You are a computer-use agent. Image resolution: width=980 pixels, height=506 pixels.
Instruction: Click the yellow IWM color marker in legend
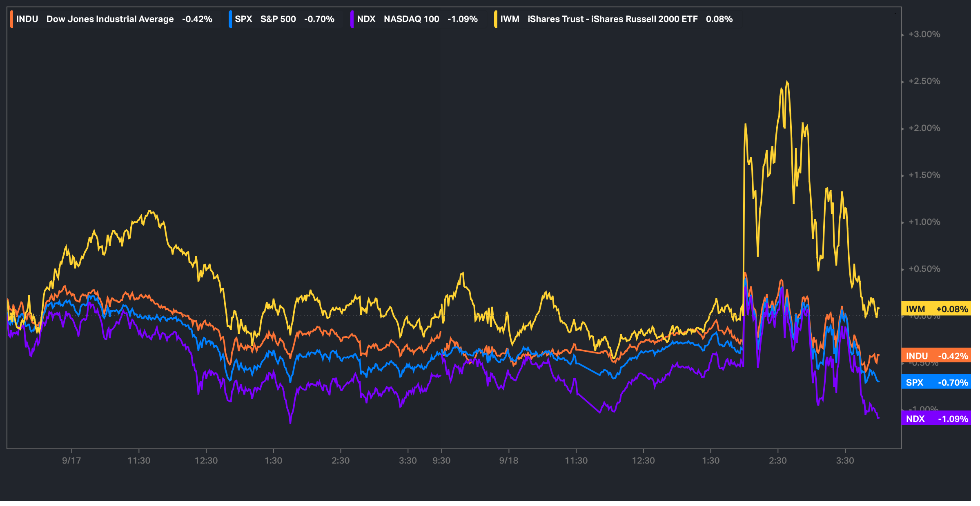496,19
